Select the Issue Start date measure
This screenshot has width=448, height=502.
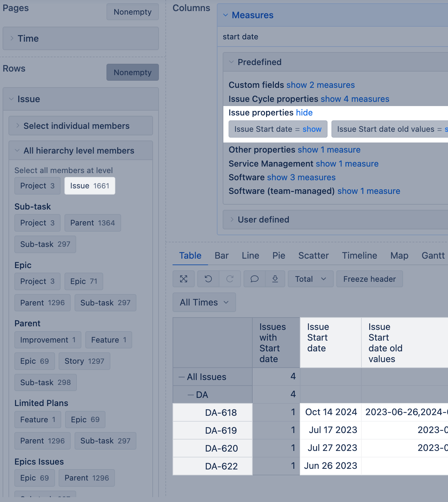pos(263,129)
